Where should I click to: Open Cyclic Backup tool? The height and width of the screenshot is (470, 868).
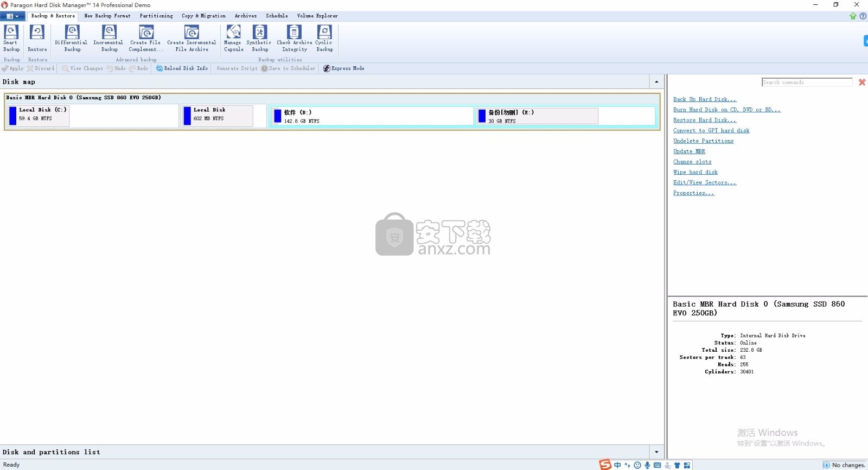coord(324,38)
